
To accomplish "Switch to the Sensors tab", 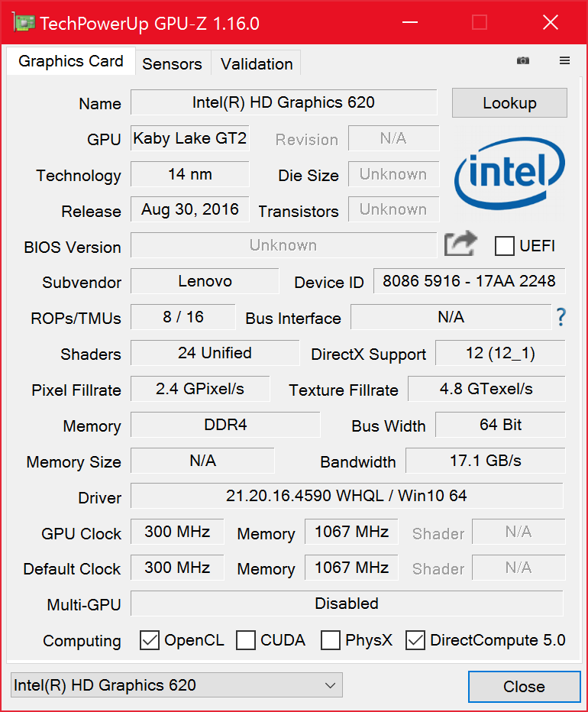I will [x=172, y=64].
